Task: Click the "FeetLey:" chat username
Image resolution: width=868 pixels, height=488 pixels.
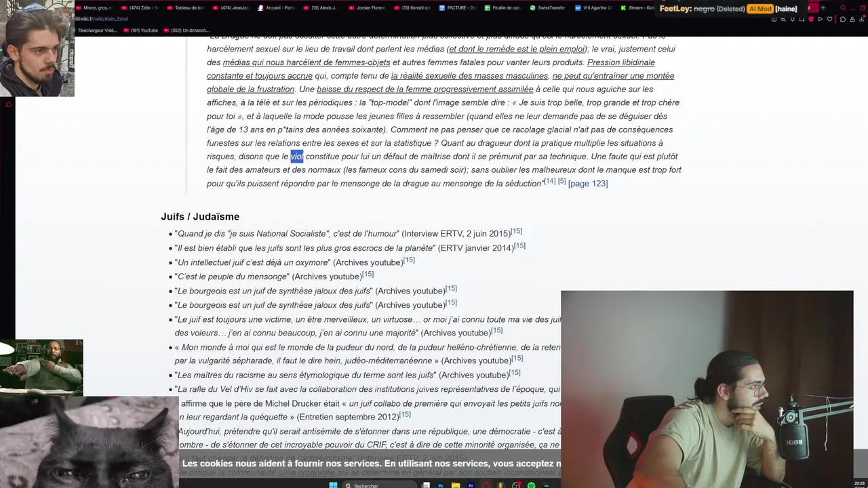Action: pyautogui.click(x=675, y=9)
